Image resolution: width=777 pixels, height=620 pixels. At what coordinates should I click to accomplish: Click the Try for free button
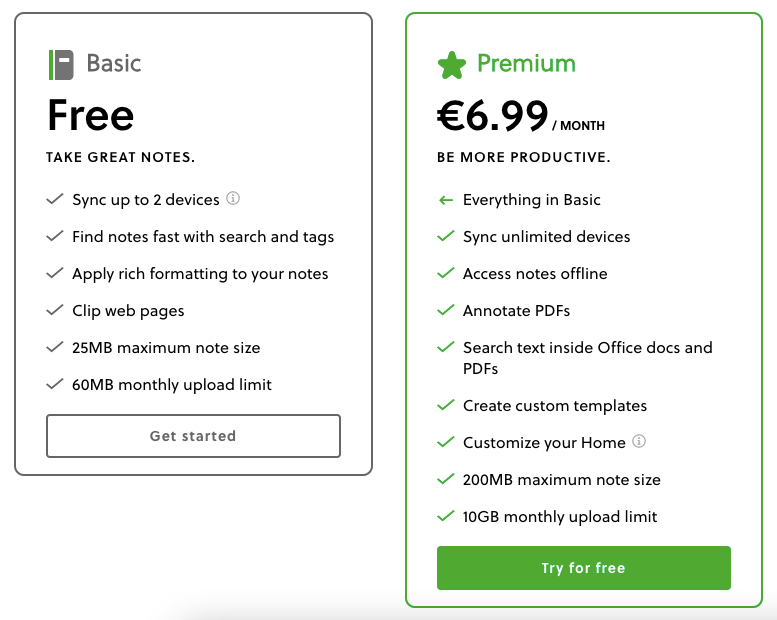[x=584, y=568]
